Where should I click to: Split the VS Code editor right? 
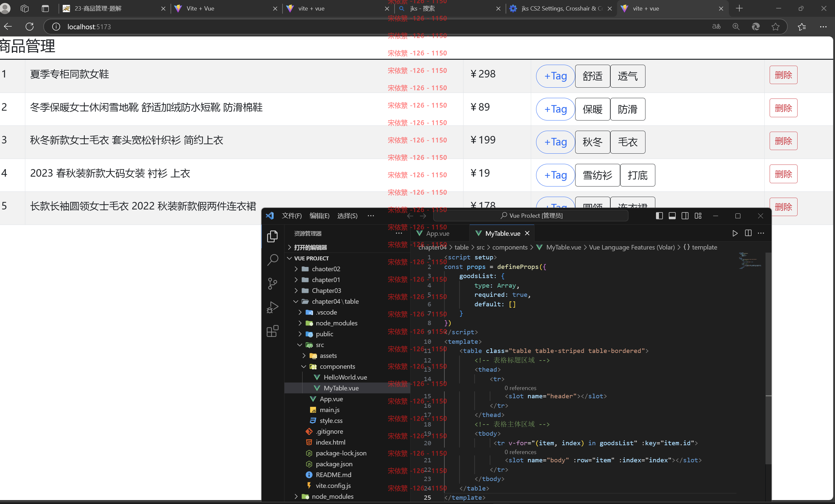pos(748,233)
